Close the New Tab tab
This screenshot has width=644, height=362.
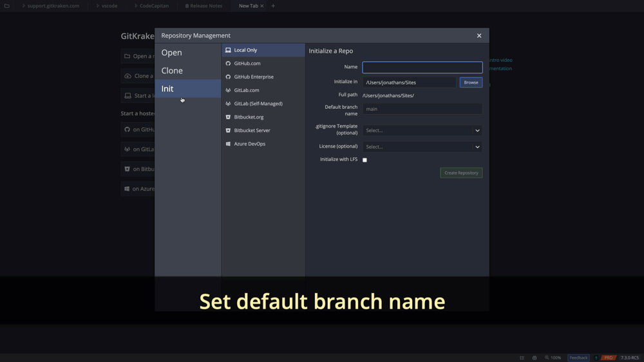262,6
